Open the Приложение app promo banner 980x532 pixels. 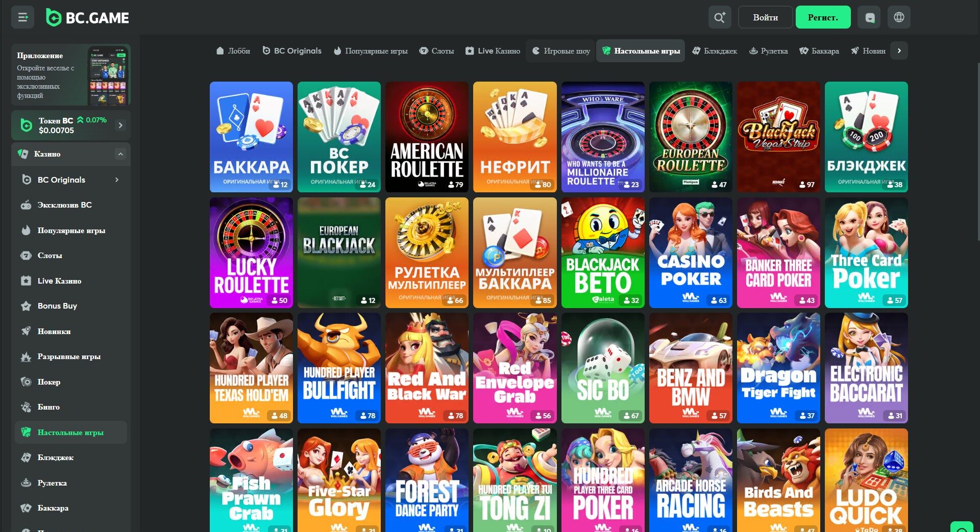pyautogui.click(x=71, y=75)
